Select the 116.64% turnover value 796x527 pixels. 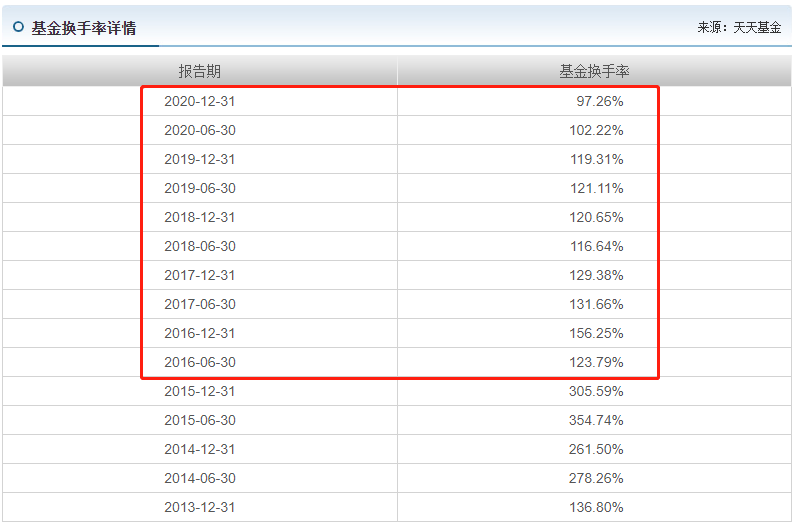(x=596, y=246)
